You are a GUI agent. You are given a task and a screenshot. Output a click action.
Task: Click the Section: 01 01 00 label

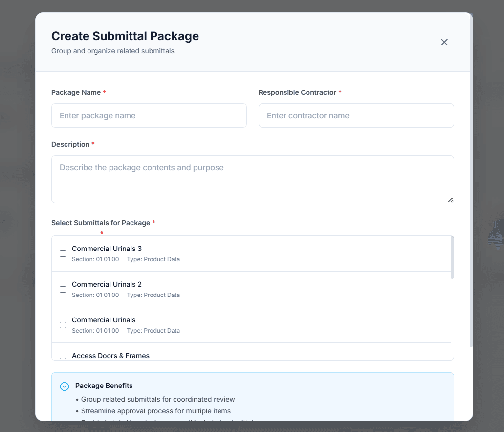click(x=95, y=259)
